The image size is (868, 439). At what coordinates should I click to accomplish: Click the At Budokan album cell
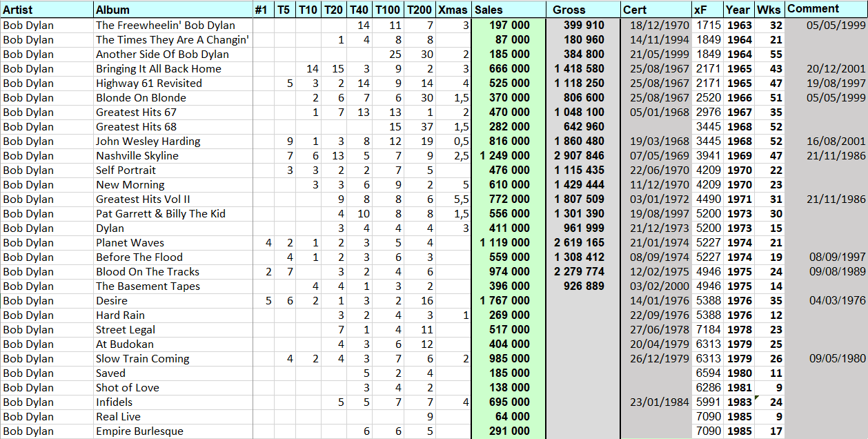[x=173, y=344]
